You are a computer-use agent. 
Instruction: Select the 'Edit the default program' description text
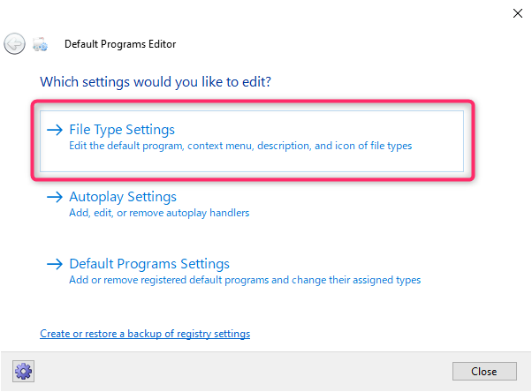pyautogui.click(x=240, y=146)
